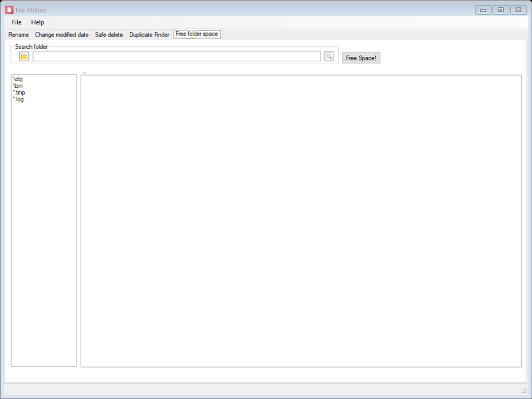Image resolution: width=532 pixels, height=399 pixels.
Task: Click the empty area of the pattern list
Action: [44, 228]
